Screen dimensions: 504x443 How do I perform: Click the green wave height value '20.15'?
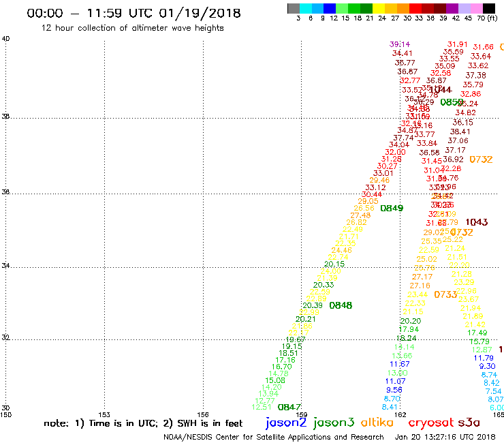[x=334, y=264]
